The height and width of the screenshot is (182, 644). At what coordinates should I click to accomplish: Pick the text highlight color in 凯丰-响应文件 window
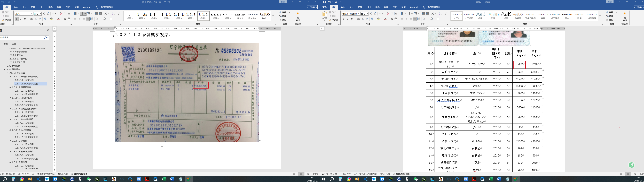52,19
